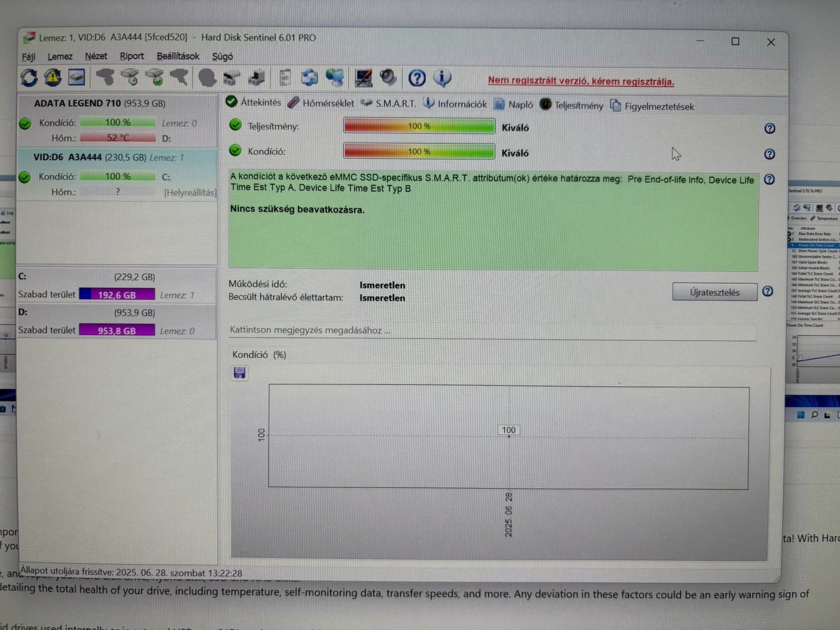Viewport: 840px width, 630px height.
Task: Click the grey disk icon with clock
Action: [130, 77]
